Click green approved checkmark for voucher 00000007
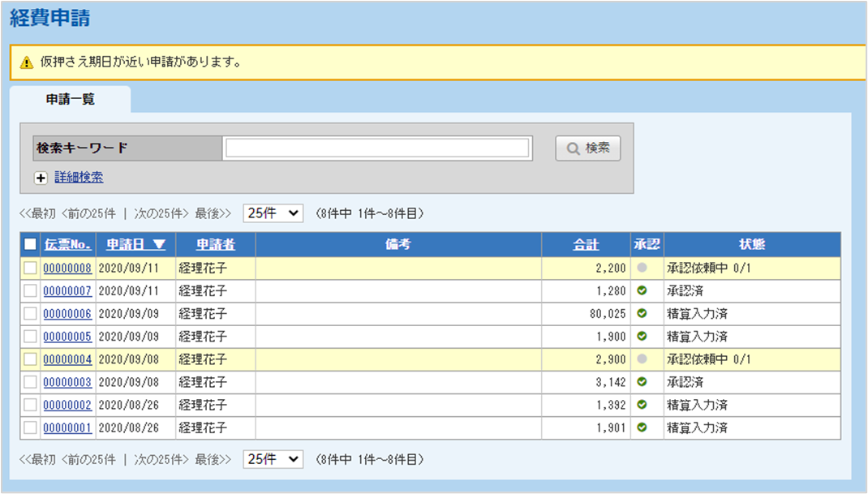The height and width of the screenshot is (494, 868). [x=642, y=290]
